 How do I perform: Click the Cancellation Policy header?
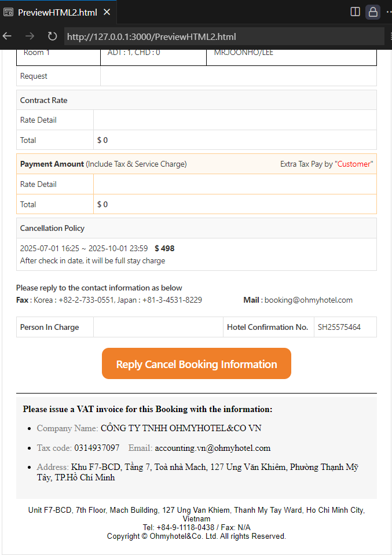pos(52,228)
